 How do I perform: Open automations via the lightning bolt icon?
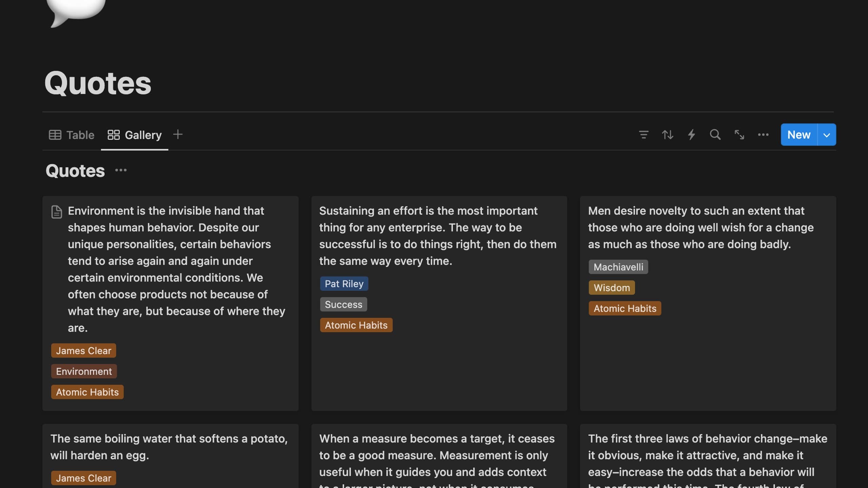691,135
